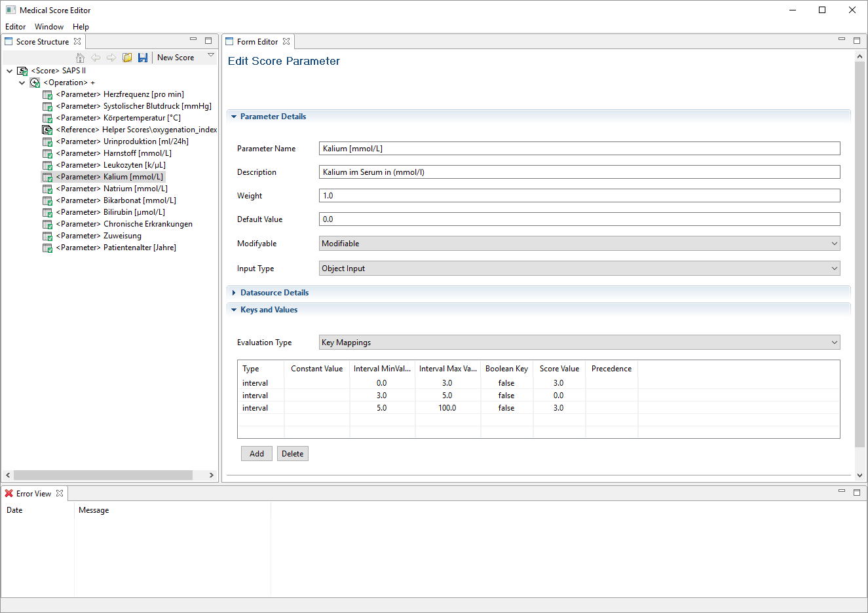Open the Modifyable dropdown
The width and height of the screenshot is (868, 613).
579,244
